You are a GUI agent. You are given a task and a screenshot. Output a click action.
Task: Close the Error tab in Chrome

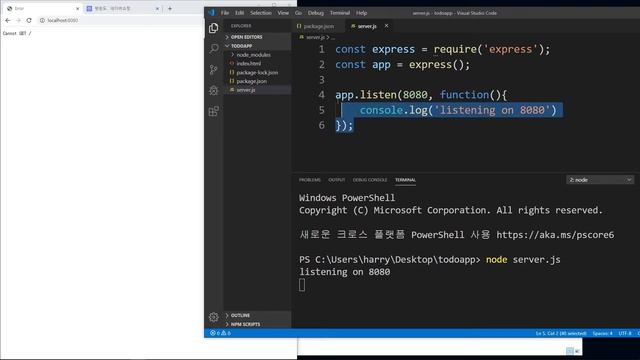click(78, 8)
